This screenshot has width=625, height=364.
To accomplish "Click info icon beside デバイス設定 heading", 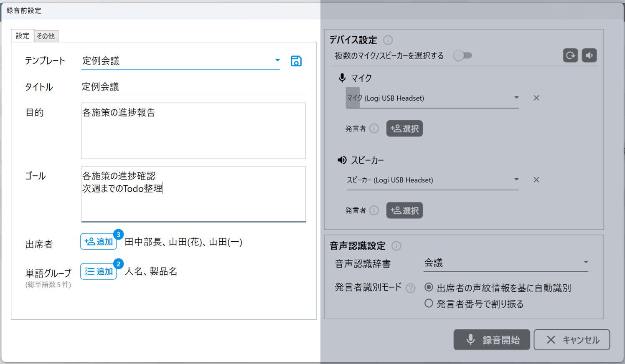I will pyautogui.click(x=388, y=40).
